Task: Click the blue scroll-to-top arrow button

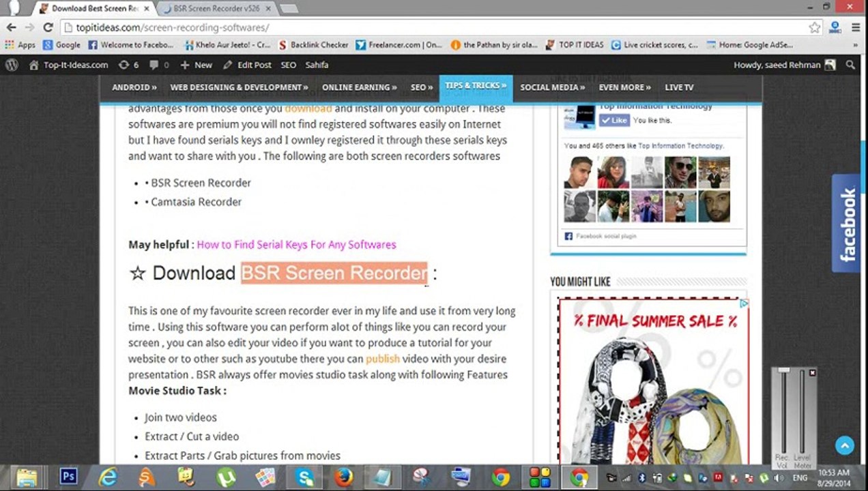Action: pos(844,446)
